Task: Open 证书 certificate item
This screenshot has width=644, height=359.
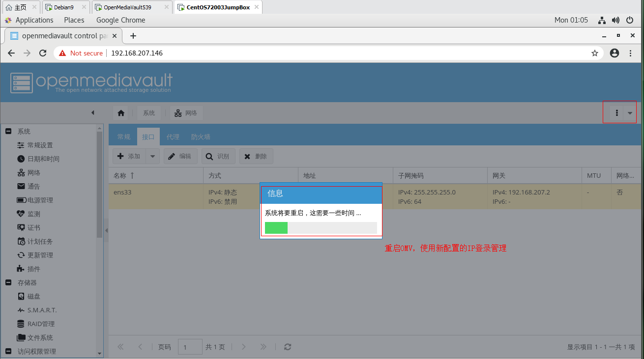Action: (x=29, y=228)
